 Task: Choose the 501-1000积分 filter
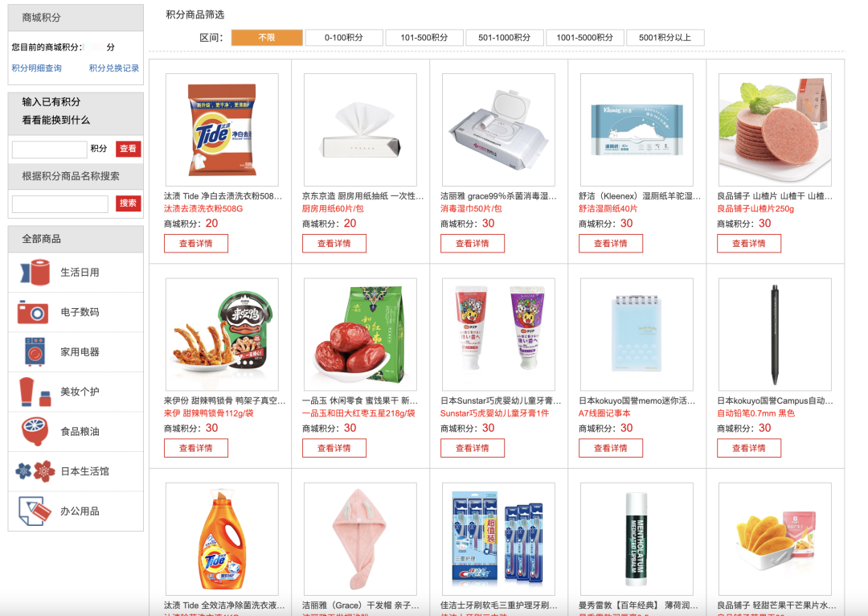[x=504, y=38]
